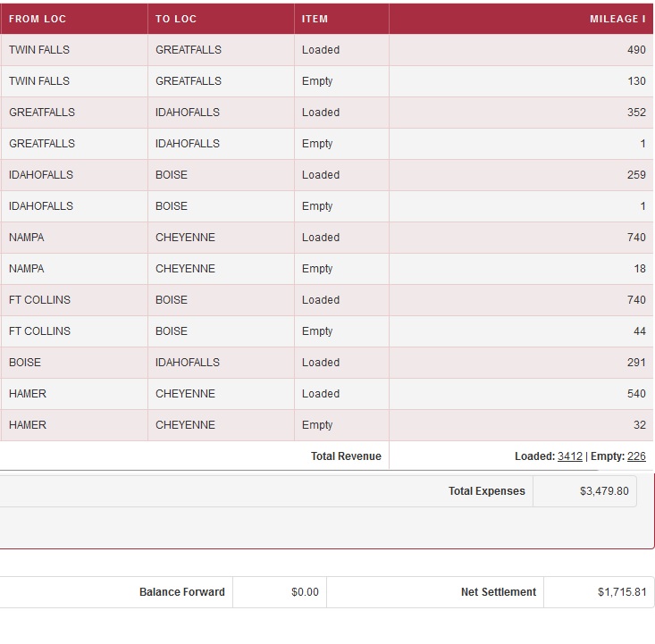
Task: Select the mileage cell showing 18
Action: pyautogui.click(x=639, y=269)
